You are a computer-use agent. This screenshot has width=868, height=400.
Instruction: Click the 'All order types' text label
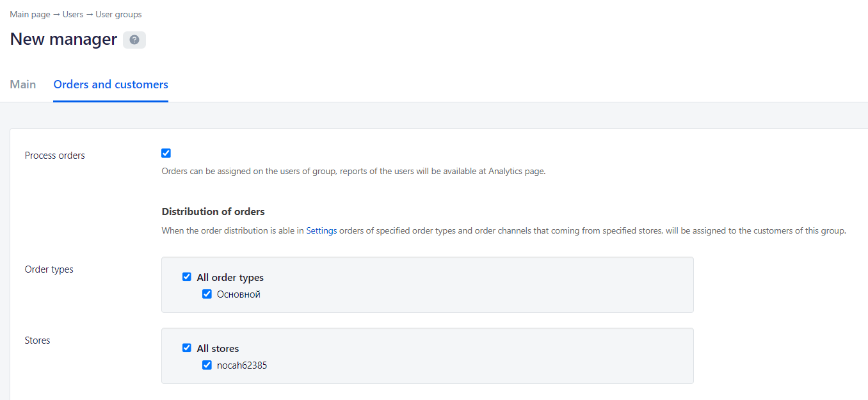tap(230, 278)
